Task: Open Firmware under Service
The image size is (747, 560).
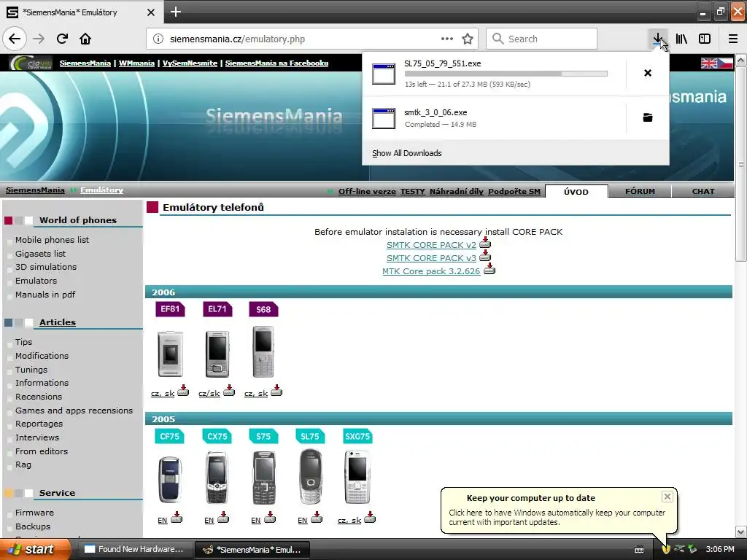Action: click(34, 513)
